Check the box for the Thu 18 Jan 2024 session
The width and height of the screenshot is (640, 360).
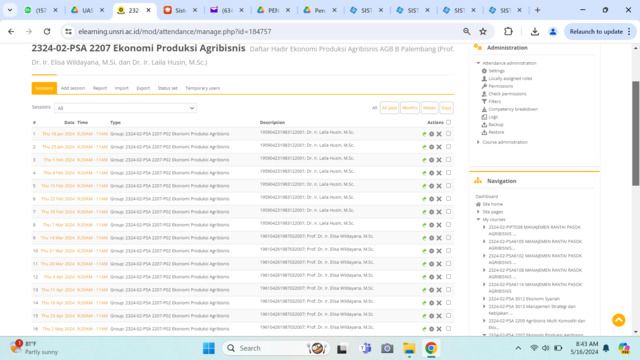[x=449, y=133]
